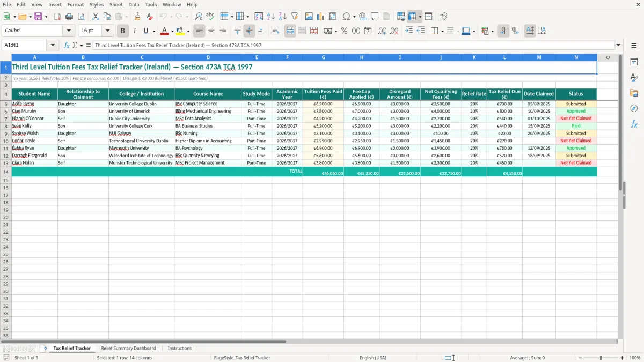Image resolution: width=644 pixels, height=362 pixels.
Task: Open the Format menu
Action: coord(76,4)
